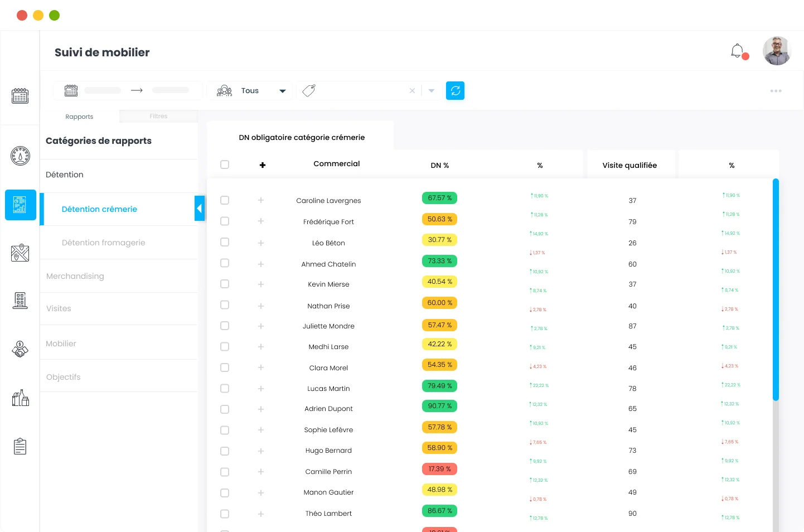804x532 pixels.
Task: Click the blue refresh button
Action: [455, 90]
